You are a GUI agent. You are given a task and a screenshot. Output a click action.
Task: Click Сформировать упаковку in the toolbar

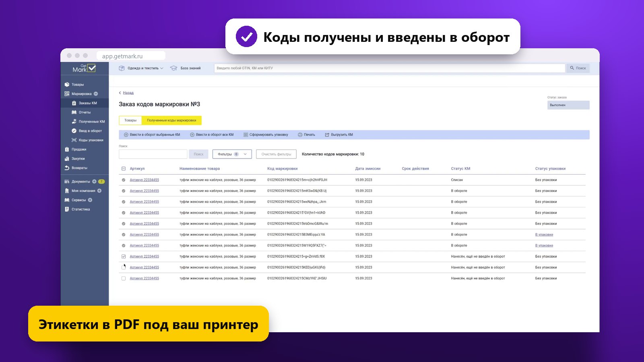pos(266,135)
